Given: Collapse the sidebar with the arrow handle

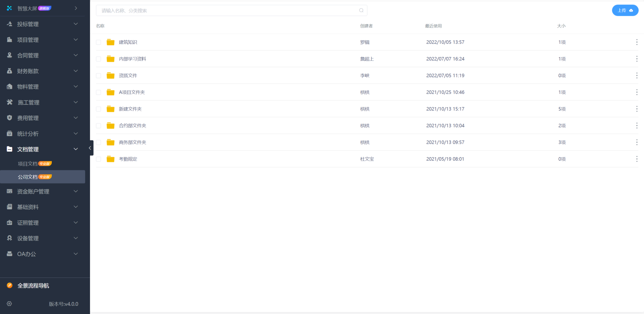Looking at the screenshot, I should (x=90, y=148).
